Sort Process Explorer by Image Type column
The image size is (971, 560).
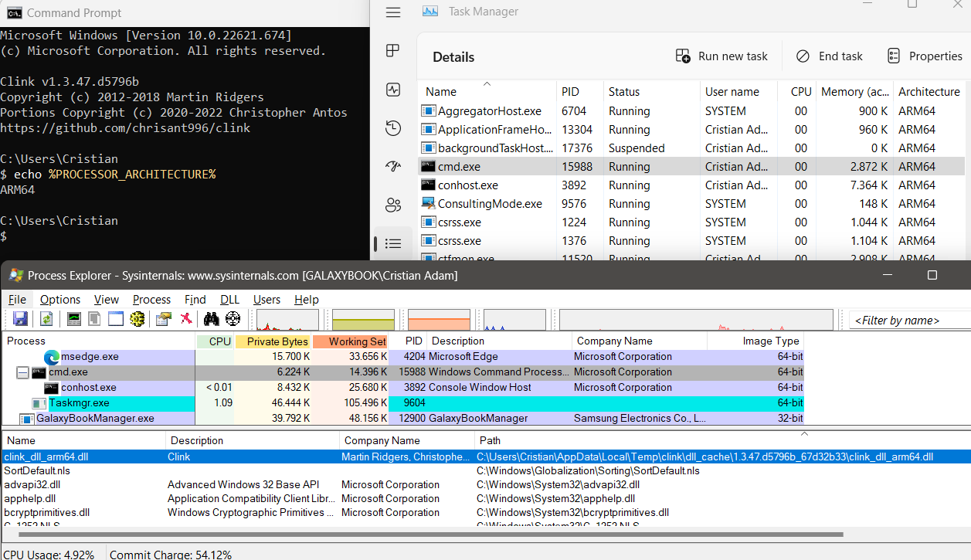(x=755, y=341)
